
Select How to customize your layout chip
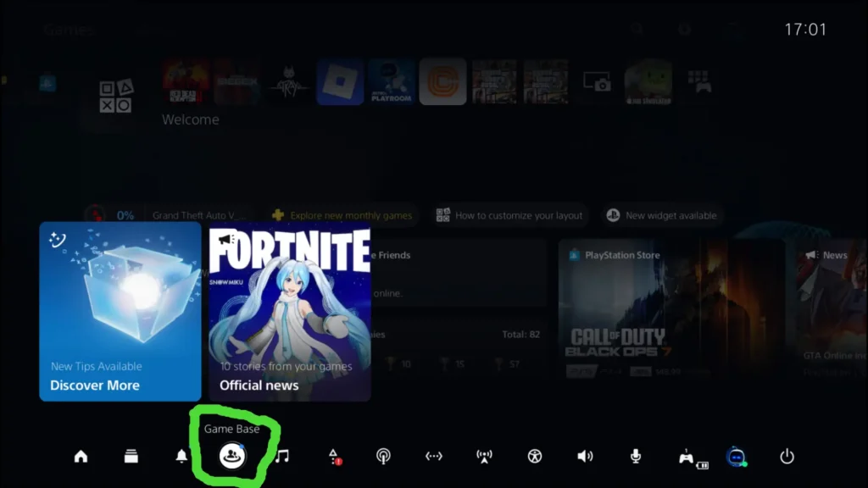click(x=509, y=215)
